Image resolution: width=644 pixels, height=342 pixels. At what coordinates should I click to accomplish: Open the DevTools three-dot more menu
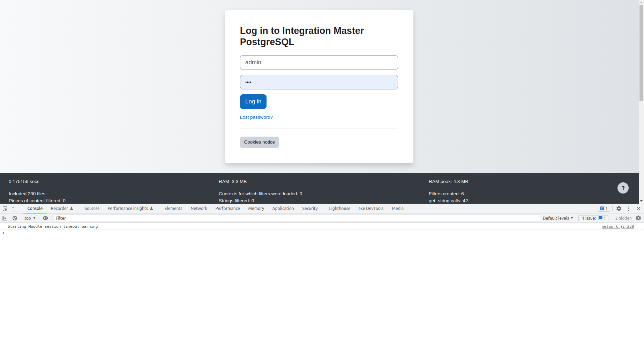coord(629,209)
